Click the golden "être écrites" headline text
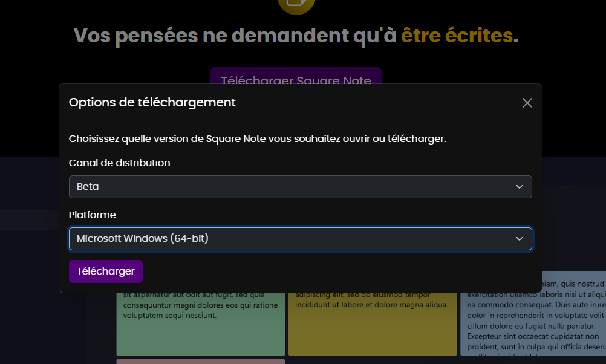This screenshot has height=364, width=606. tap(457, 36)
